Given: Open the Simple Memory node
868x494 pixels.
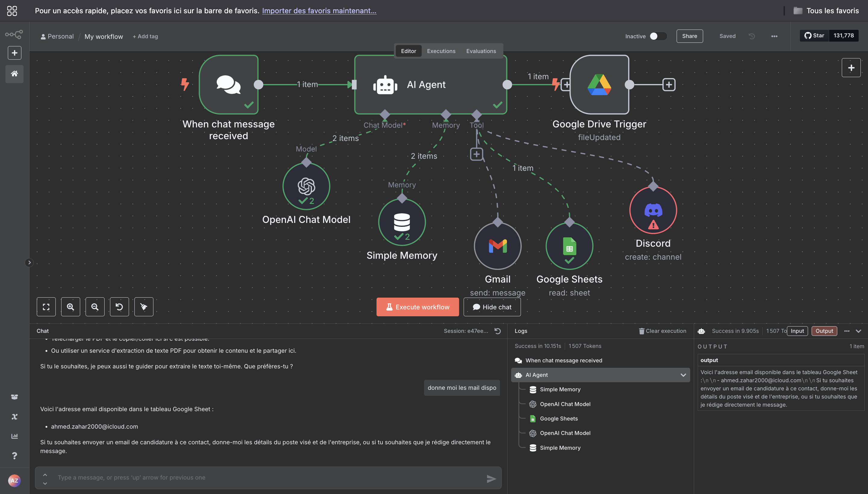Looking at the screenshot, I should [x=401, y=222].
